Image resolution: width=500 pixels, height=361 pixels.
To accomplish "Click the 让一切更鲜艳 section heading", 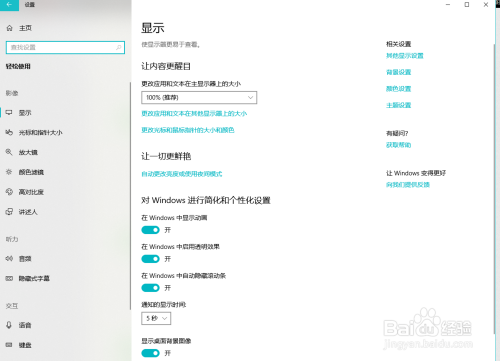I will pos(166,156).
